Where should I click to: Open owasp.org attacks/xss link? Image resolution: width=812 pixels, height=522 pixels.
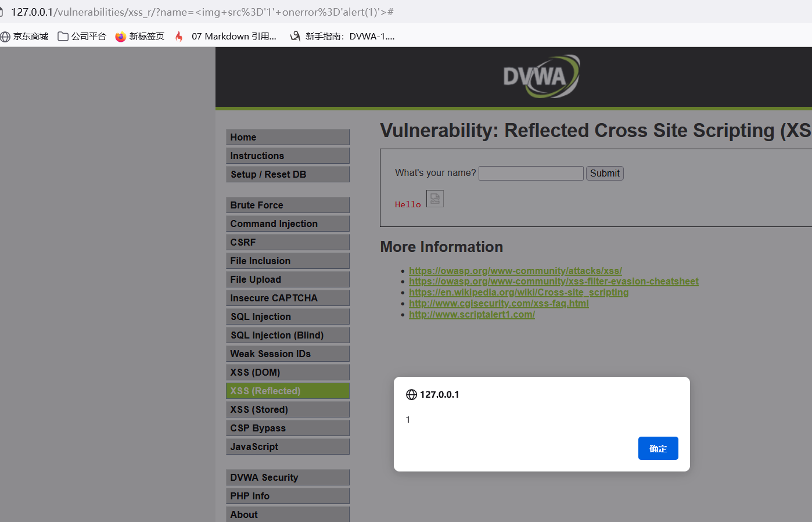coord(515,271)
